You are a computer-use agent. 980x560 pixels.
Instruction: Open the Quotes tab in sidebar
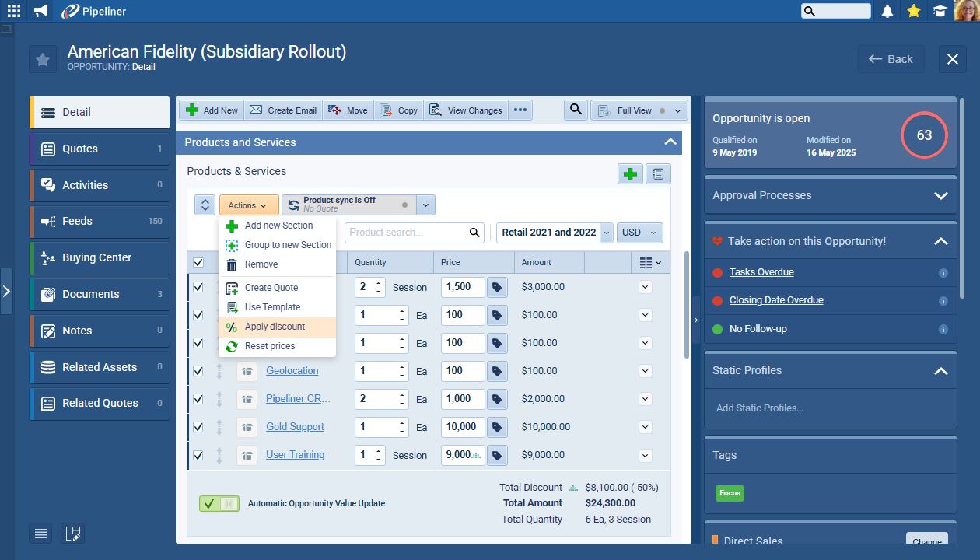(100, 149)
